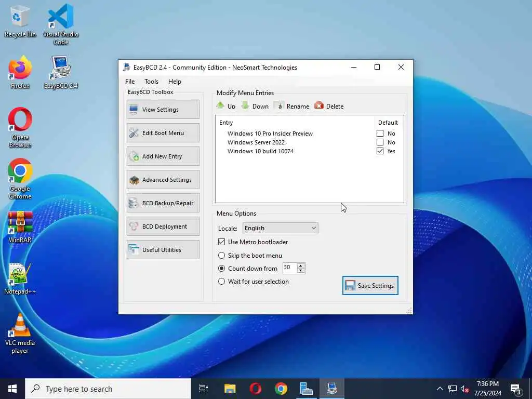Open Useful Utilities section
This screenshot has height=399, width=532.
click(163, 250)
